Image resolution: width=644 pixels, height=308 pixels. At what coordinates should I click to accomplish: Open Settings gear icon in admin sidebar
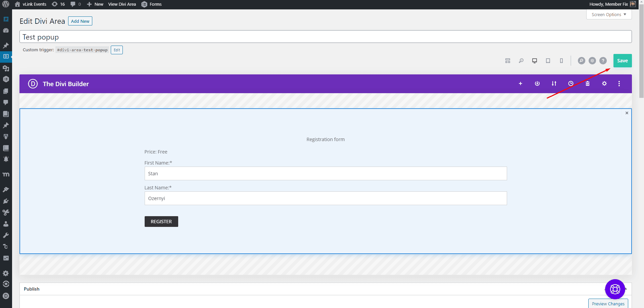pyautogui.click(x=6, y=273)
